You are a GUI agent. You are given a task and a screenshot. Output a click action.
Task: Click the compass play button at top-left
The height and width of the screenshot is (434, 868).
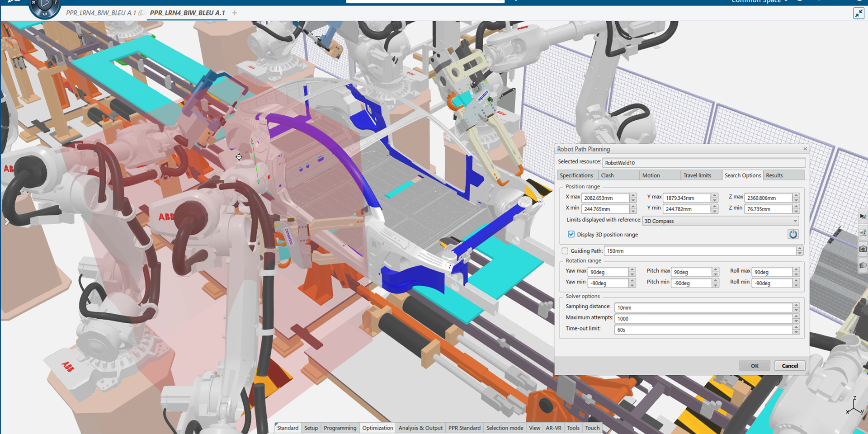click(45, 5)
